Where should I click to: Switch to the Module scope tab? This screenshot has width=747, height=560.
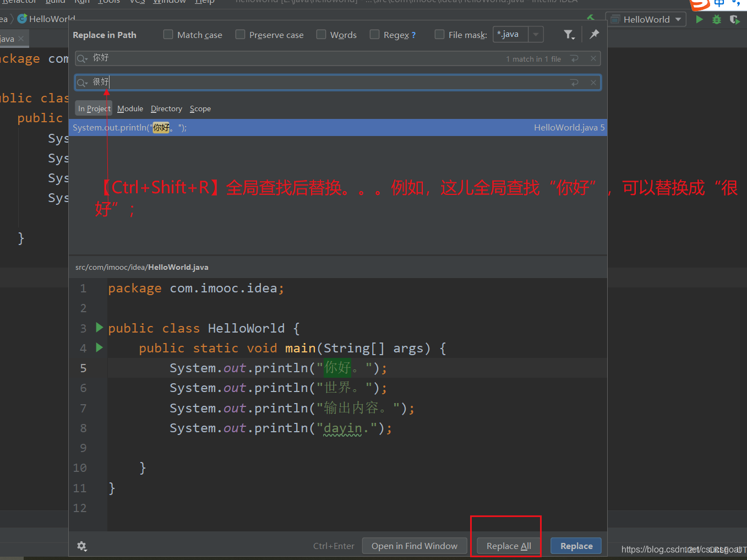click(130, 108)
